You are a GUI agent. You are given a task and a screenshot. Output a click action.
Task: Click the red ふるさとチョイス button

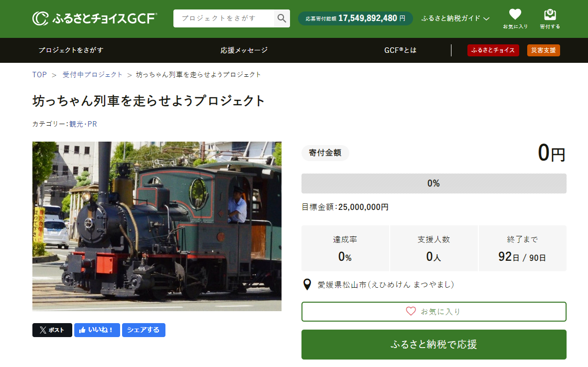(493, 50)
